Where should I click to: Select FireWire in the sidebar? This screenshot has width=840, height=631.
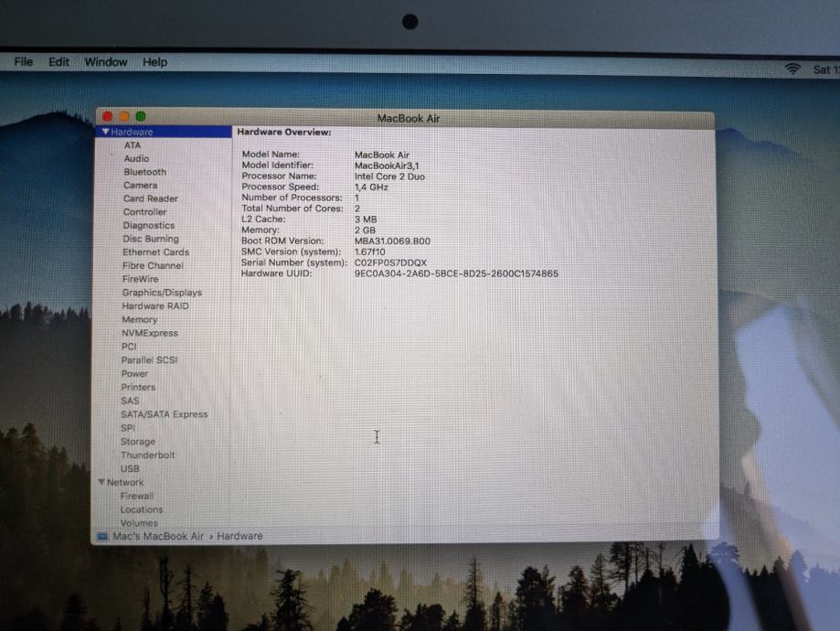pos(141,279)
